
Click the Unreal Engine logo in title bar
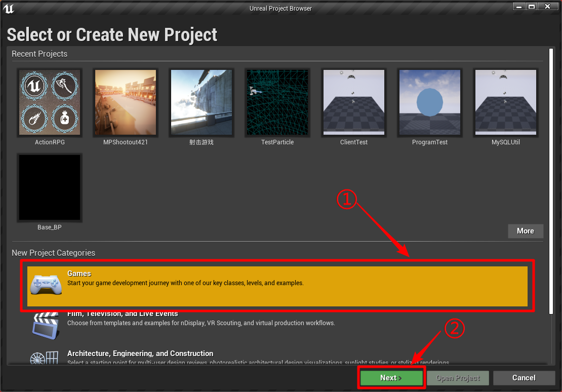8,8
